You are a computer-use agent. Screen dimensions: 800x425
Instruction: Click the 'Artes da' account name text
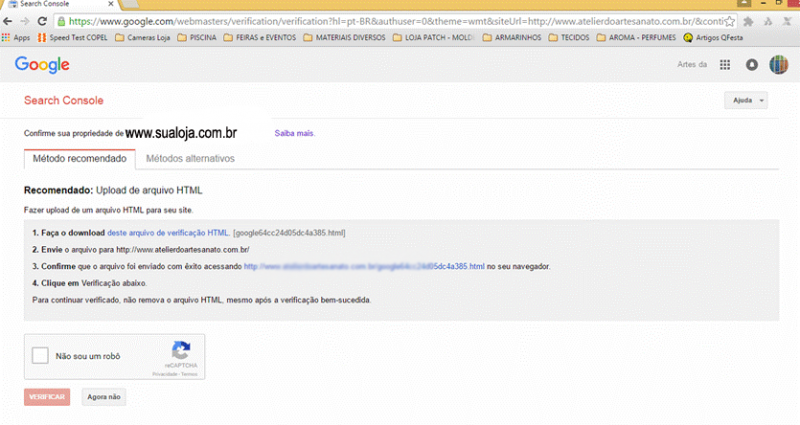tap(692, 65)
